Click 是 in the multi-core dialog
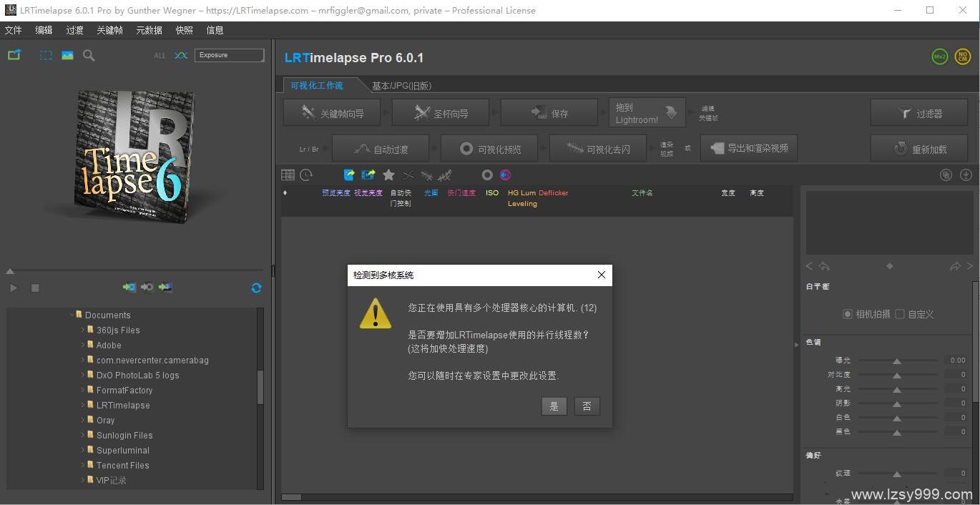Image resolution: width=980 pixels, height=505 pixels. coord(554,406)
